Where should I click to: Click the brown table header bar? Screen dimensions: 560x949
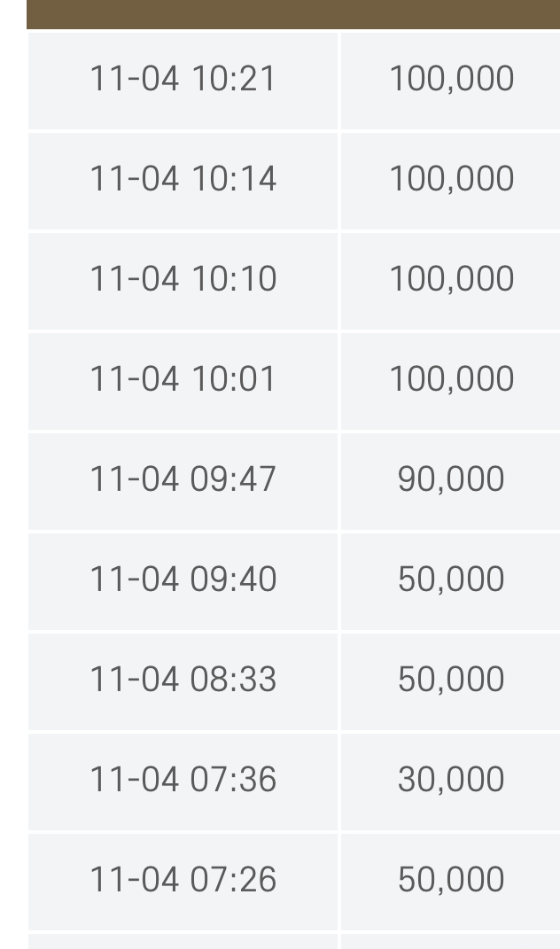[x=292, y=14]
